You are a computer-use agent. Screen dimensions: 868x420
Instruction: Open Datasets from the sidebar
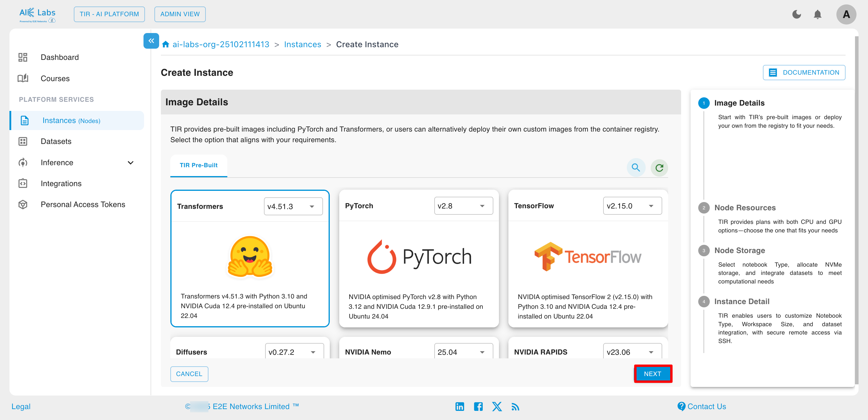(x=56, y=141)
